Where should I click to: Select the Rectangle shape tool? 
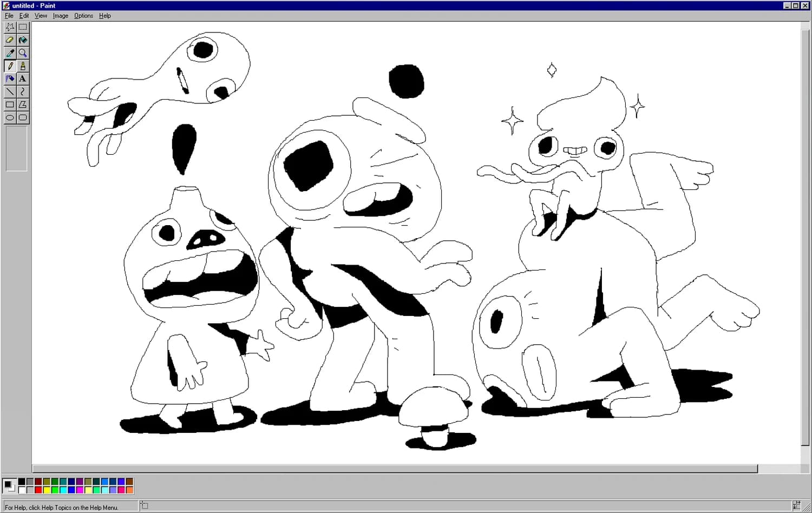pos(10,105)
